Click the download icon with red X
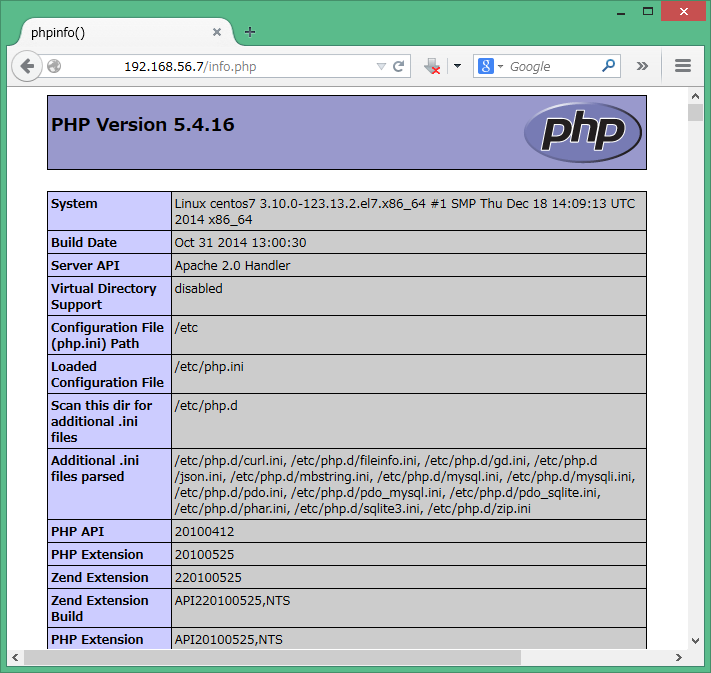This screenshot has height=673, width=711. (432, 66)
